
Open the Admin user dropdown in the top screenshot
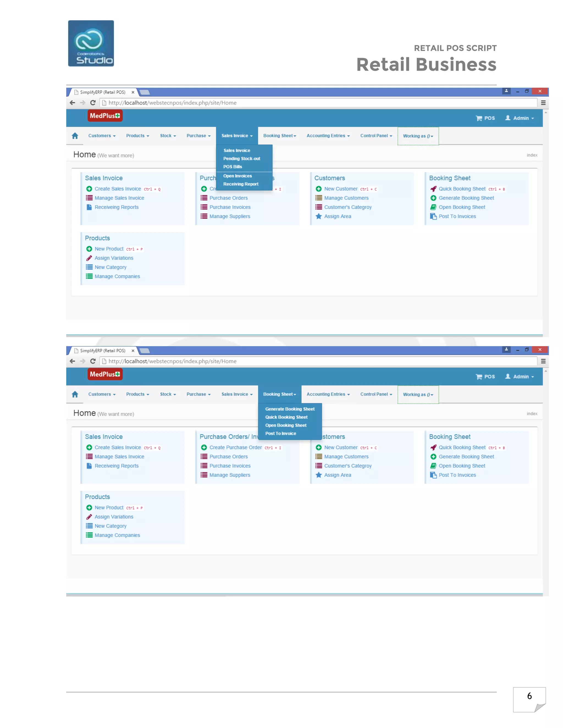point(519,118)
